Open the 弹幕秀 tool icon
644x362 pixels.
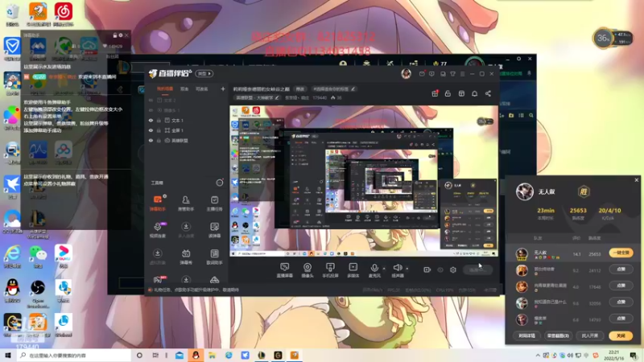tap(186, 257)
